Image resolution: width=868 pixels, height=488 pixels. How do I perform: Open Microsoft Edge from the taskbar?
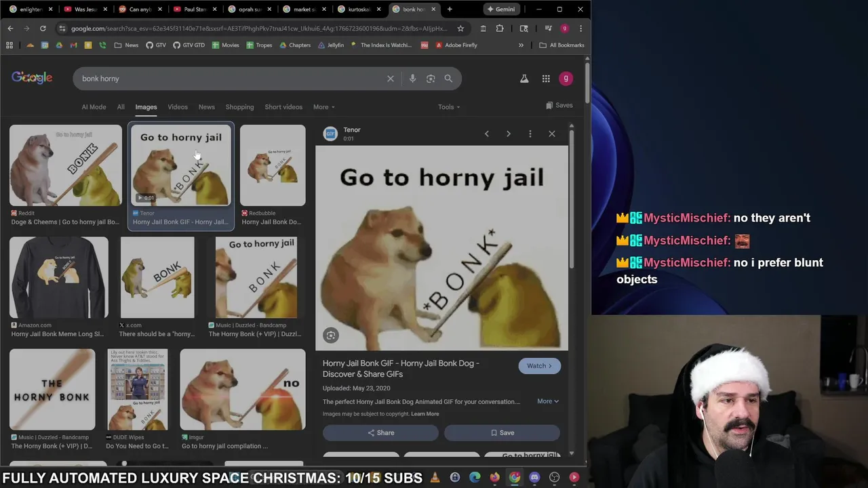coord(475,478)
